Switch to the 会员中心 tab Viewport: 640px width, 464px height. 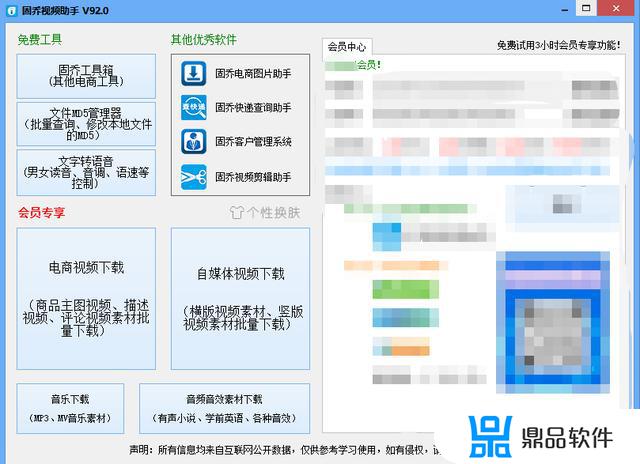tap(346, 46)
